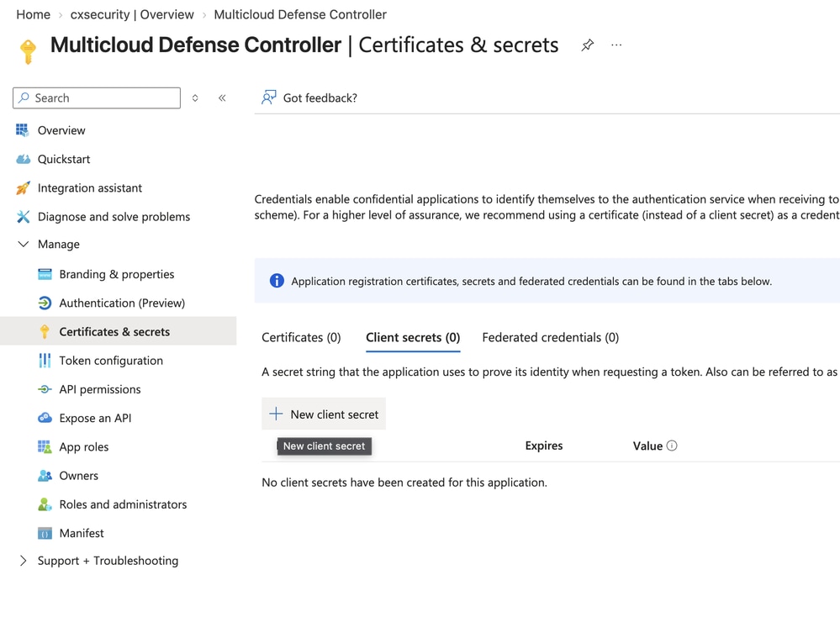
Task: Click the Token configuration bars icon
Action: coord(45,361)
